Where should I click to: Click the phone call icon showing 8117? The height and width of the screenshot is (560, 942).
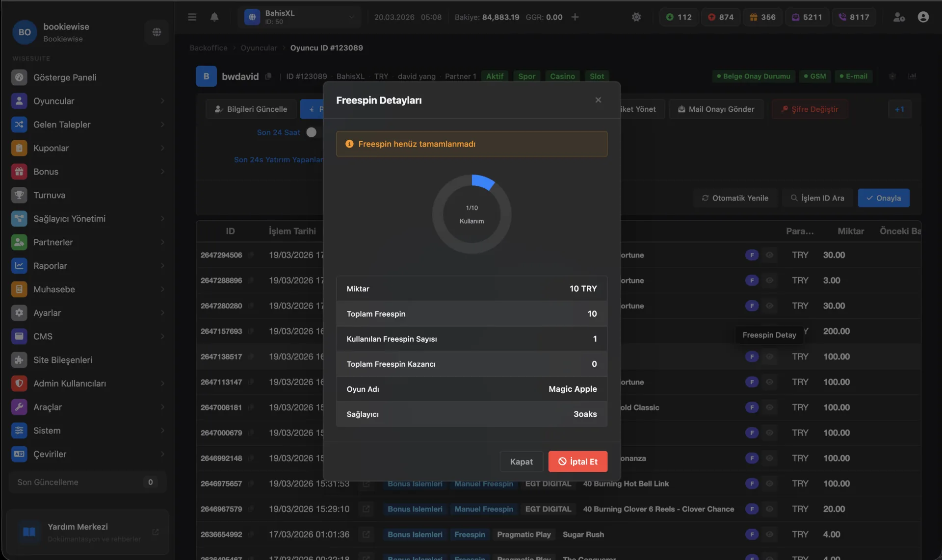tap(843, 17)
